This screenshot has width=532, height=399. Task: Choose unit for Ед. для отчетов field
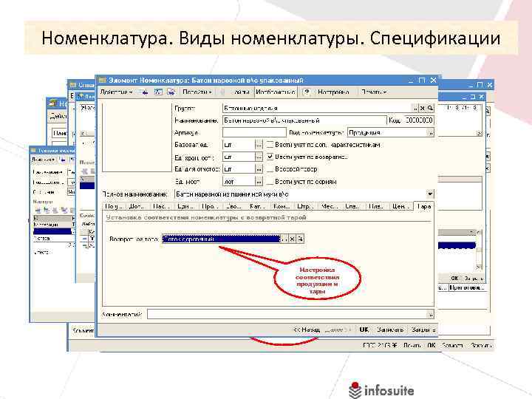click(x=259, y=169)
